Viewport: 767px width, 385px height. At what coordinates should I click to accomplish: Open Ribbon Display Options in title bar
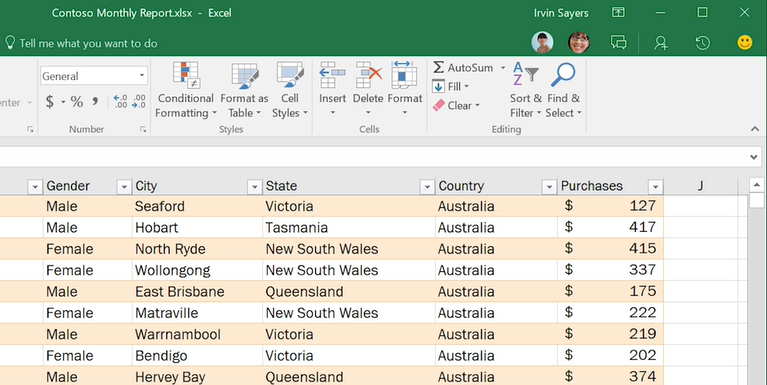pyautogui.click(x=618, y=13)
